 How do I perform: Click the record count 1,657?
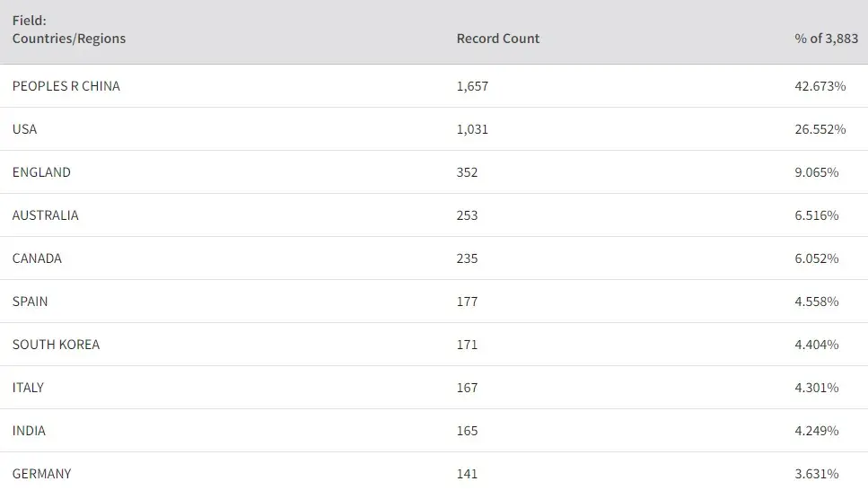coord(472,86)
